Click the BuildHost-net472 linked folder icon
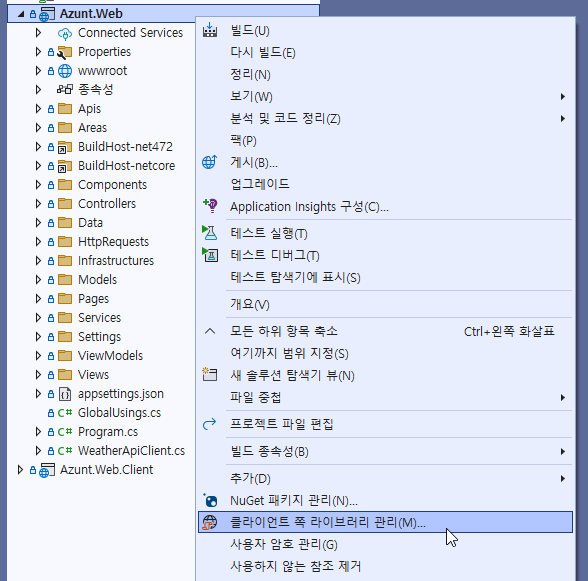The image size is (588, 581). 64,147
